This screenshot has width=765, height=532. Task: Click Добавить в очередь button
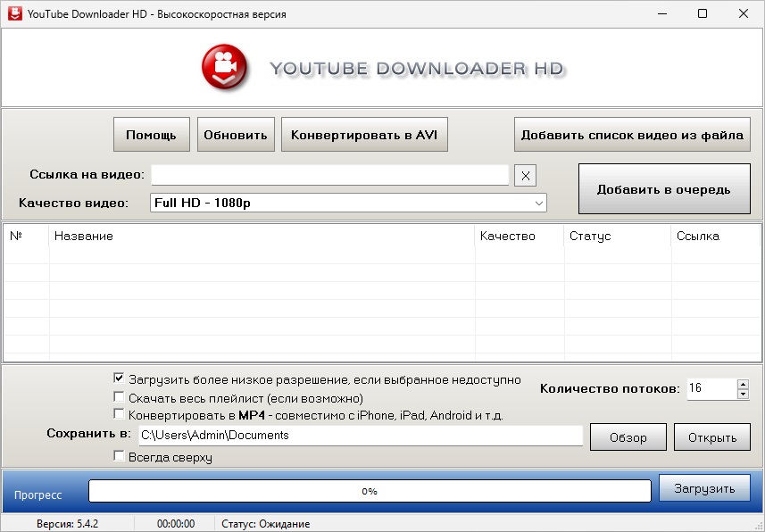pyautogui.click(x=664, y=189)
